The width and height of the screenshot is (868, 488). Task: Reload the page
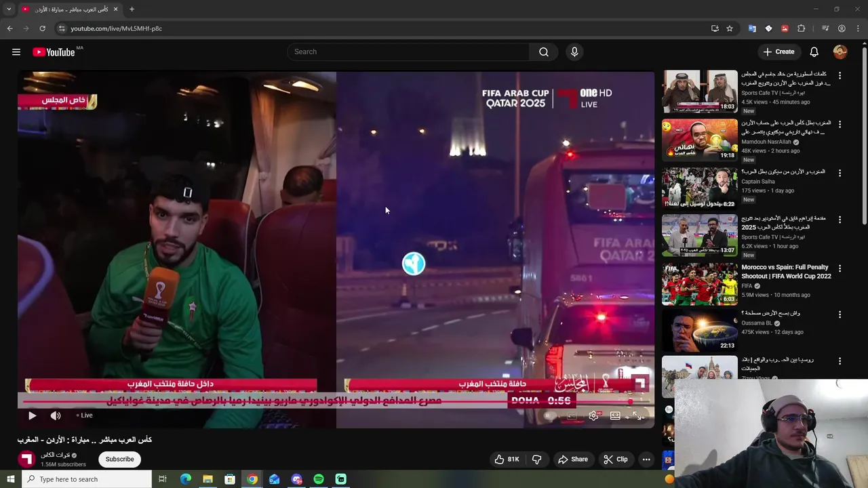click(42, 28)
